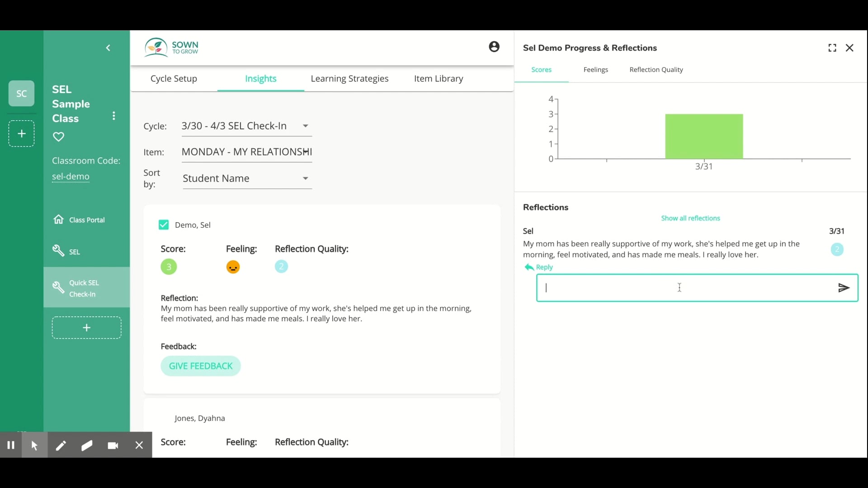Click the GIVE FEEDBACK button

201,366
